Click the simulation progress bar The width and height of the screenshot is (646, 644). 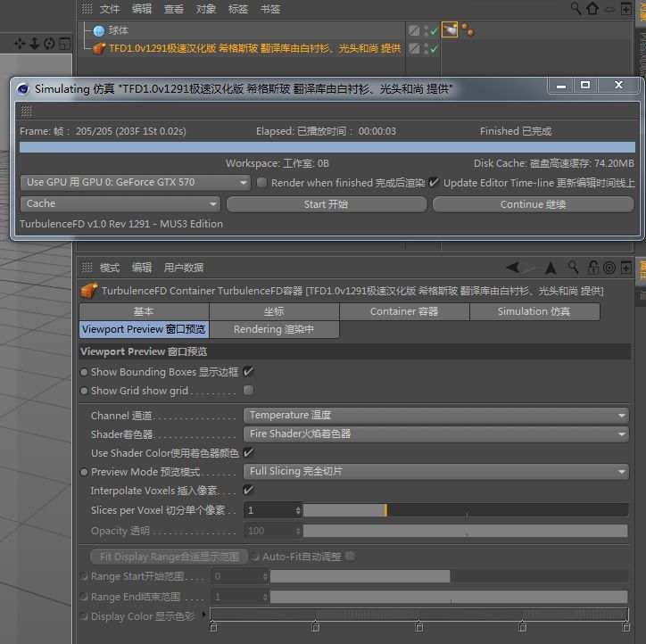tap(327, 147)
